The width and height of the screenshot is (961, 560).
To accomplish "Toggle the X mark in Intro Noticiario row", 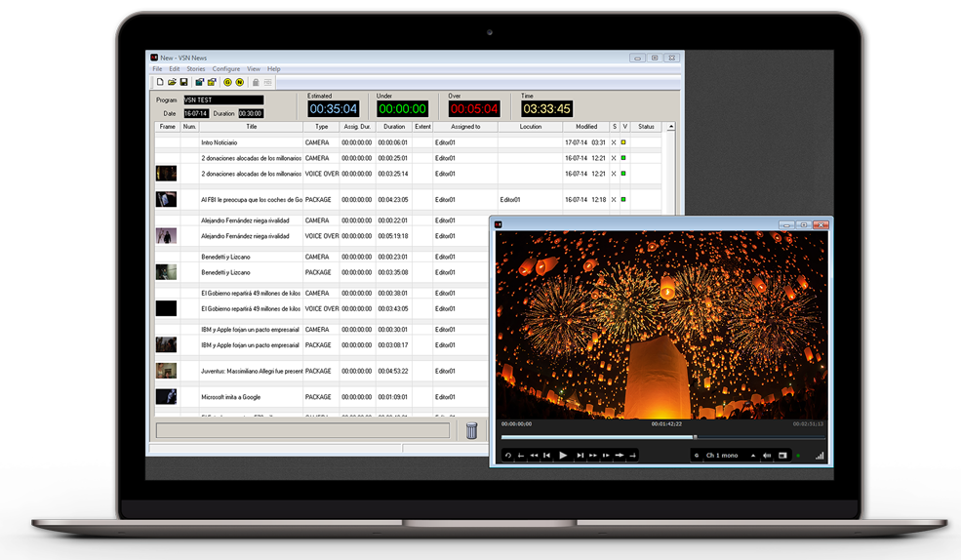I will pos(614,142).
